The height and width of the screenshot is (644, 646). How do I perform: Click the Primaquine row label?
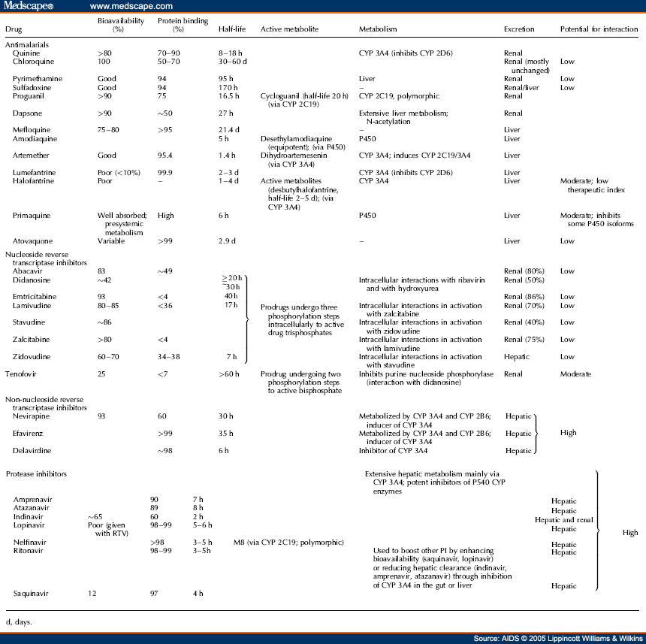pos(32,216)
